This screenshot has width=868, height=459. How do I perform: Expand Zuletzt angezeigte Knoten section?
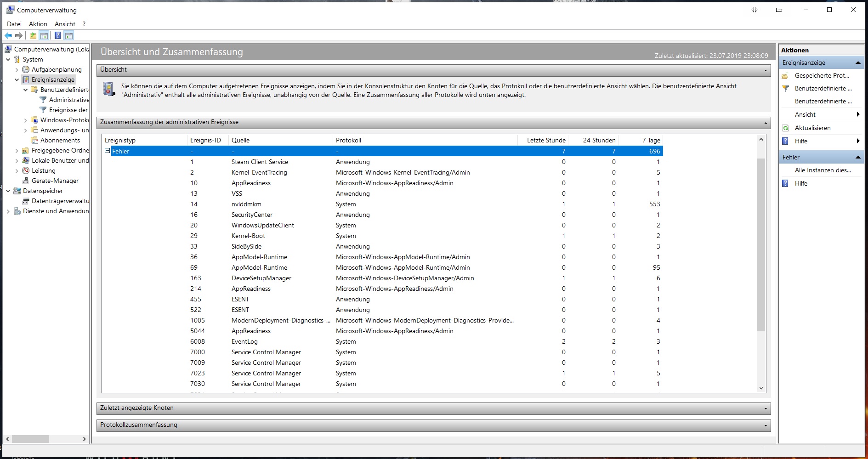click(766, 408)
